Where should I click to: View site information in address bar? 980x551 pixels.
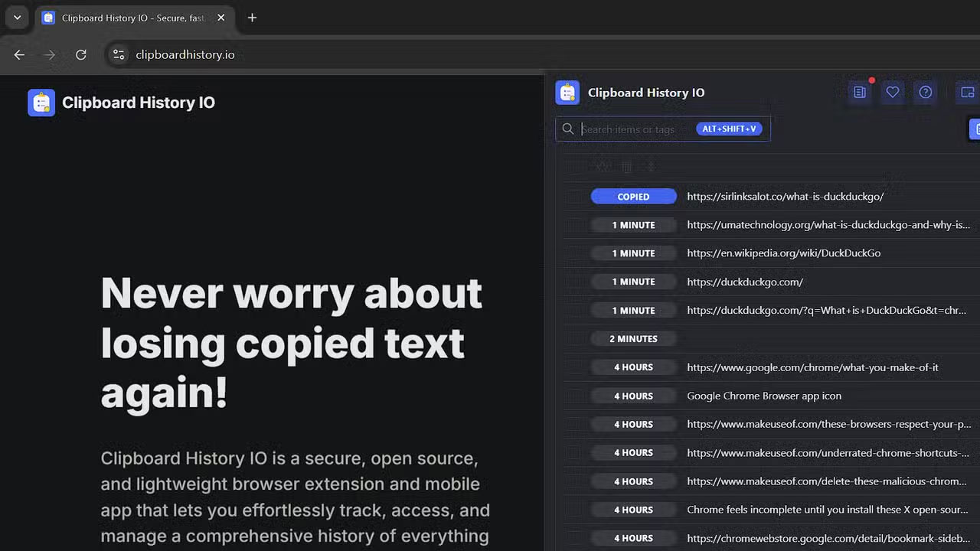pos(118,54)
